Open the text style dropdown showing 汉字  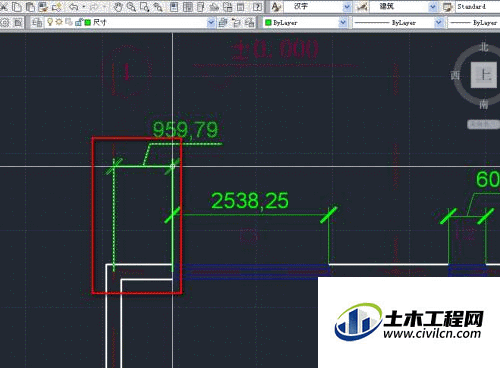pos(347,6)
